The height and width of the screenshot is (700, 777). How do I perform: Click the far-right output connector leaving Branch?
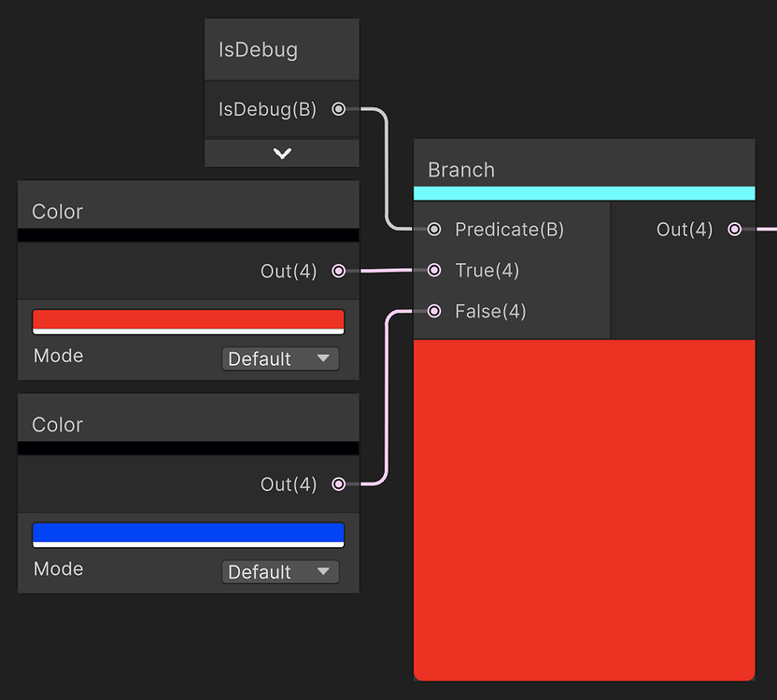(x=768, y=229)
